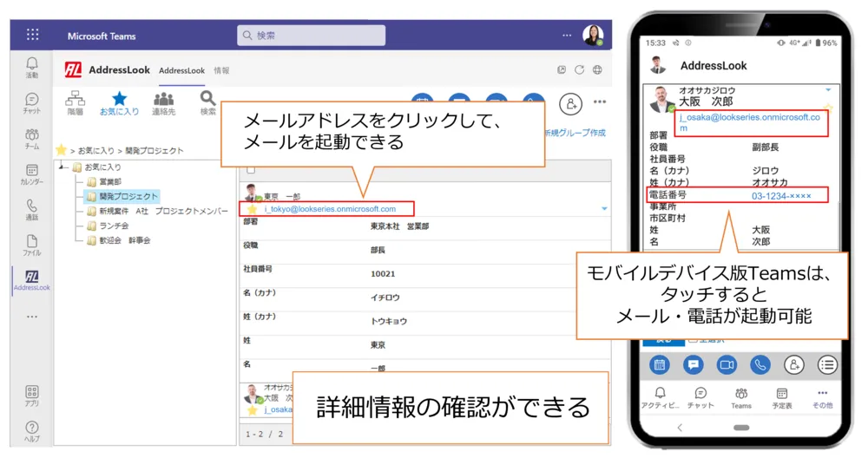Select the お気に入り star icon in toolbar

pyautogui.click(x=119, y=102)
